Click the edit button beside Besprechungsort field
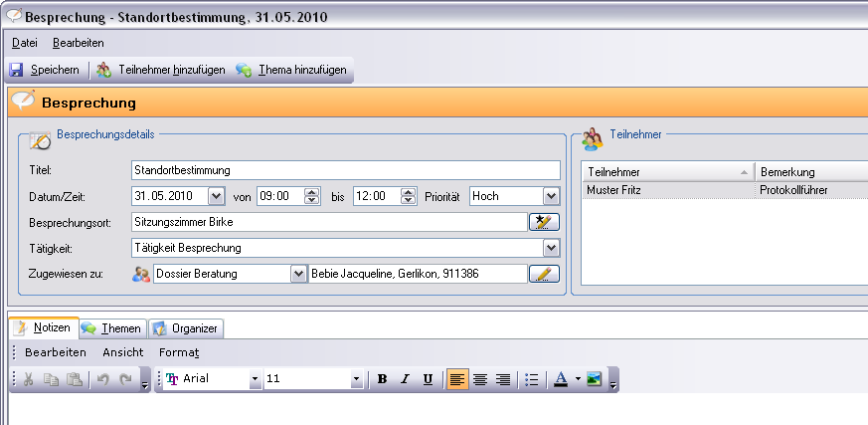 point(544,222)
